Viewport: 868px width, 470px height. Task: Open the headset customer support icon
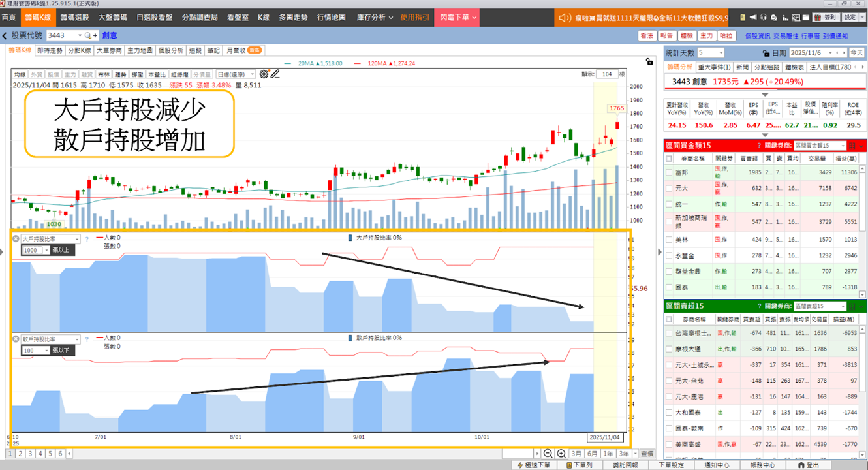tap(764, 17)
